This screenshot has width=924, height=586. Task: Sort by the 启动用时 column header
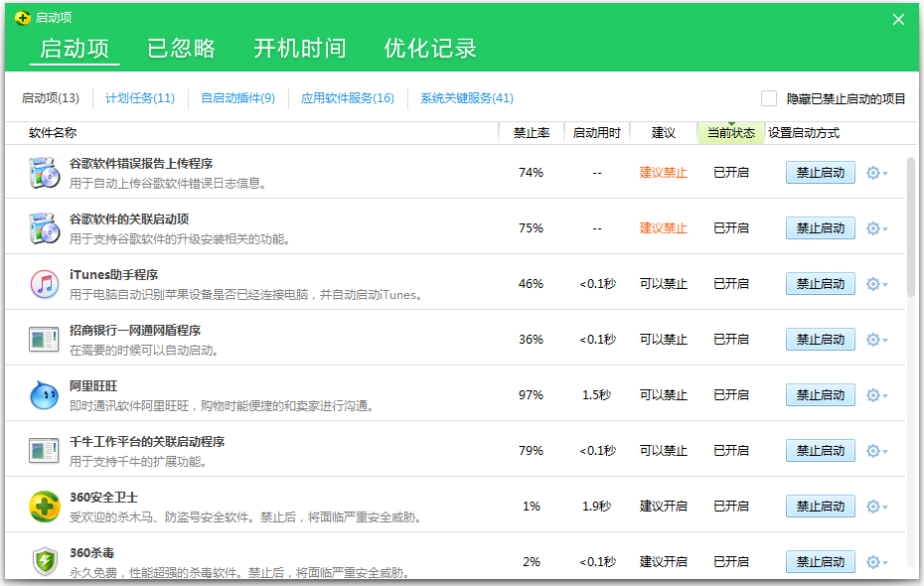click(x=597, y=133)
